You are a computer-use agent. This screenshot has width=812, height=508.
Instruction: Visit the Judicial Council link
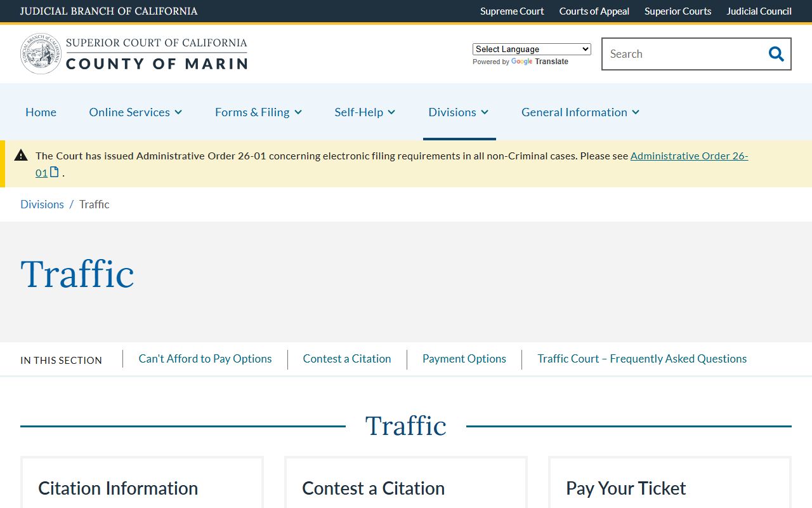click(759, 11)
